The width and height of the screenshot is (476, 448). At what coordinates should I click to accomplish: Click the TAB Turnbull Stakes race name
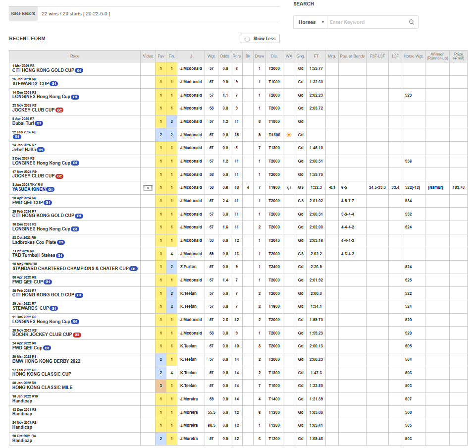click(34, 255)
